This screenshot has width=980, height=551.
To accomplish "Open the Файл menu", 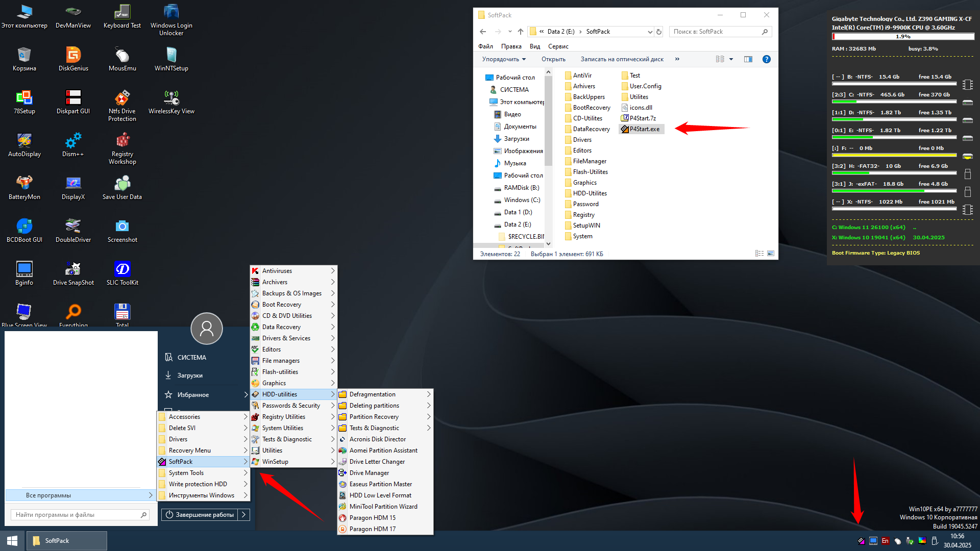I will coord(485,46).
